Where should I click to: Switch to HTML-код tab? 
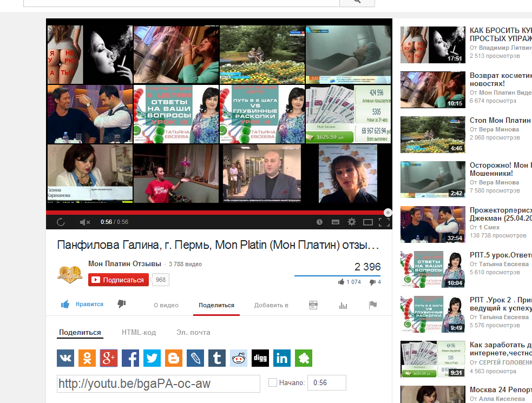point(139,333)
